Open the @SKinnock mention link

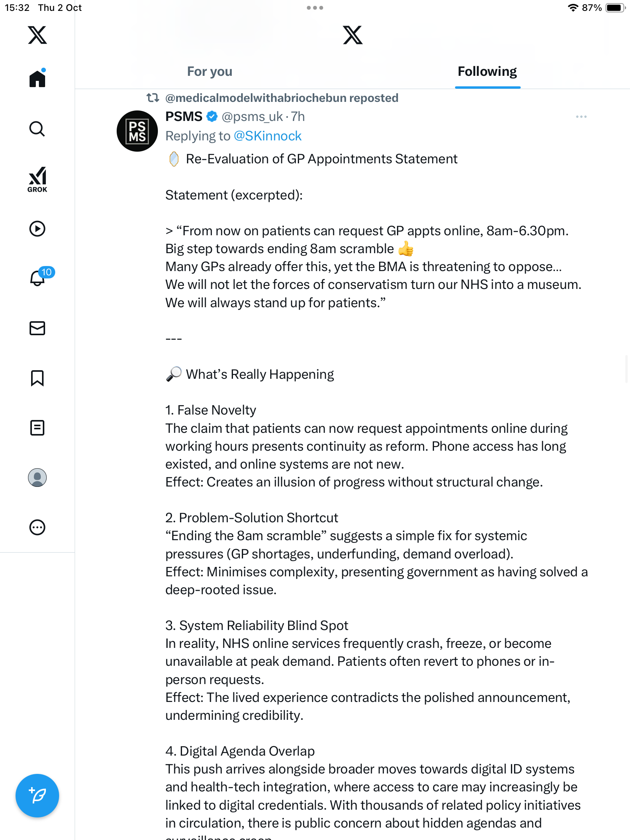(268, 136)
